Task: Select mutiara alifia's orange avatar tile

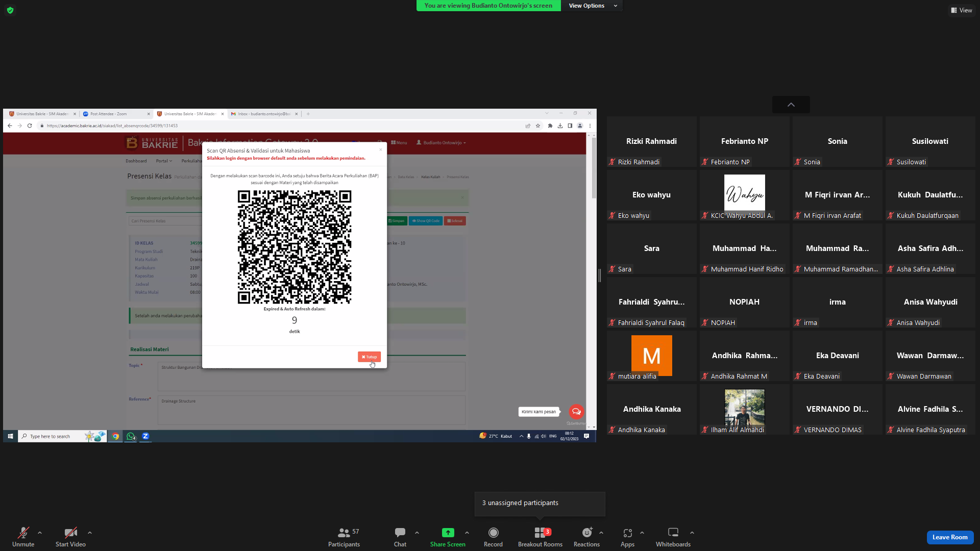Action: [652, 356]
